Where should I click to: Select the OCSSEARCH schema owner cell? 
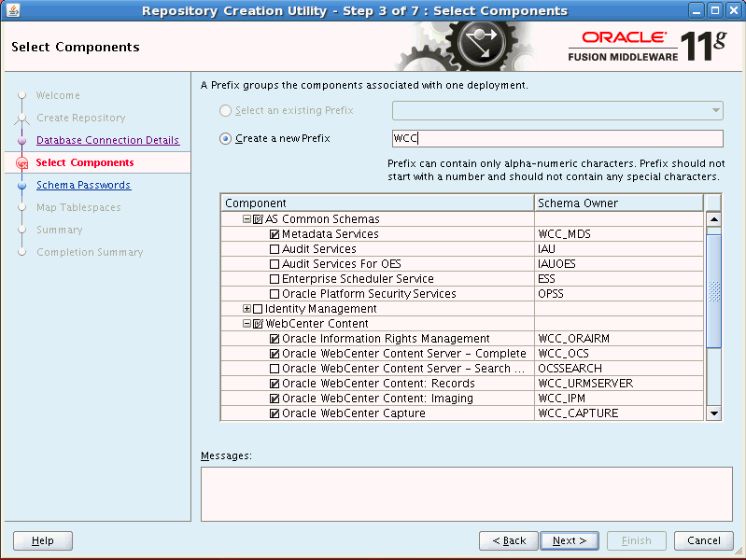[618, 369]
